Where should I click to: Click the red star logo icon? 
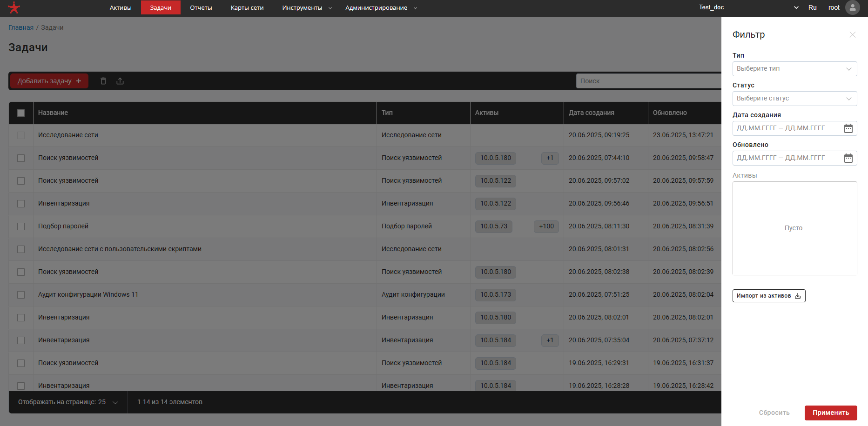pos(14,7)
